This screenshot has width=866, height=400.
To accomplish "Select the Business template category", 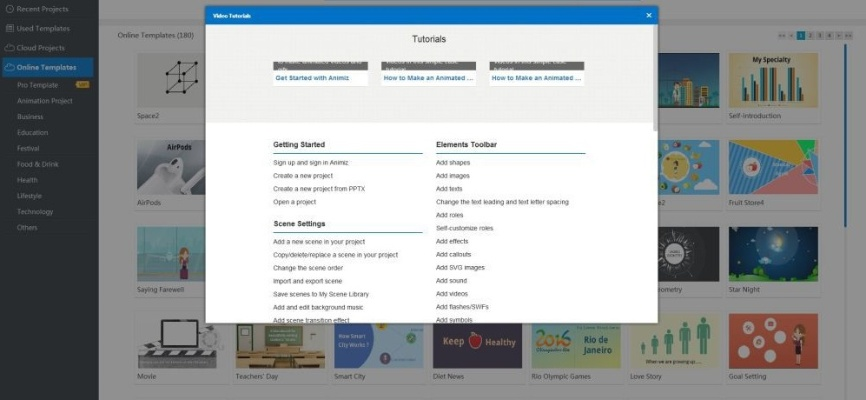I will 30,117.
